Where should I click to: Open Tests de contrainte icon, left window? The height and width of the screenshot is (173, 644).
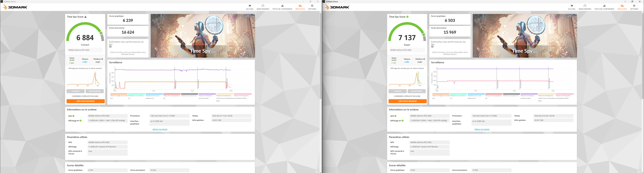[282, 6]
